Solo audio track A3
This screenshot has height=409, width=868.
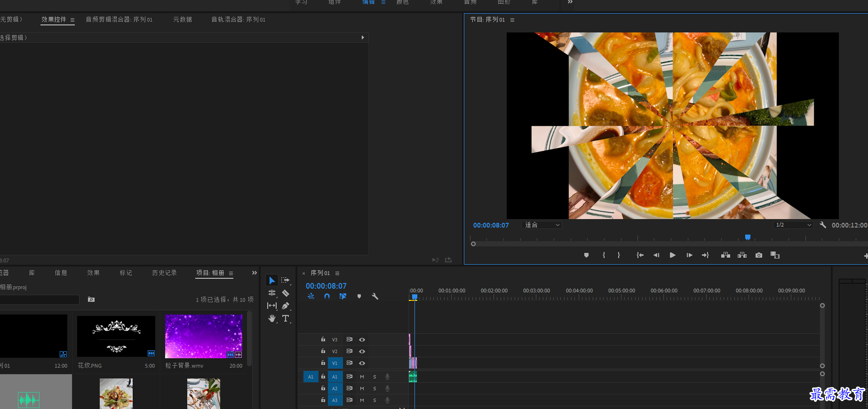pyautogui.click(x=374, y=400)
